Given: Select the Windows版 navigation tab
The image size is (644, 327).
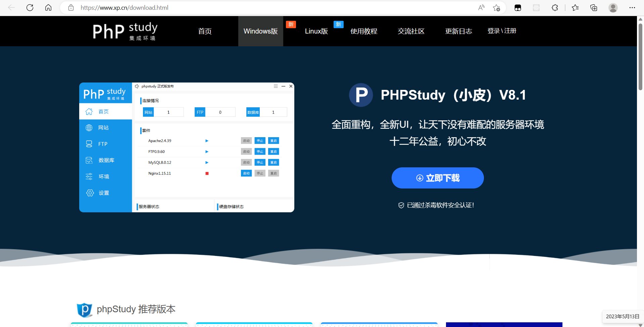Looking at the screenshot, I should (x=261, y=31).
